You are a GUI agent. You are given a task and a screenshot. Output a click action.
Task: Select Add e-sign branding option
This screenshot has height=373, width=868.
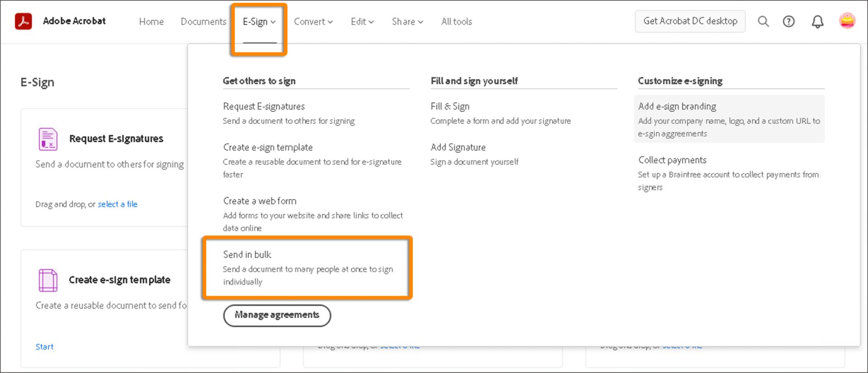(x=677, y=106)
